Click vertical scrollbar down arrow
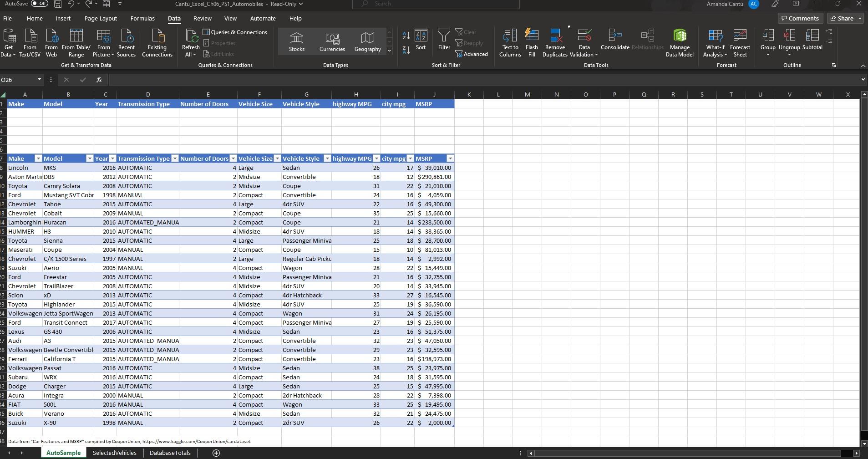Viewport: 868px width, 459px height. pyautogui.click(x=864, y=444)
